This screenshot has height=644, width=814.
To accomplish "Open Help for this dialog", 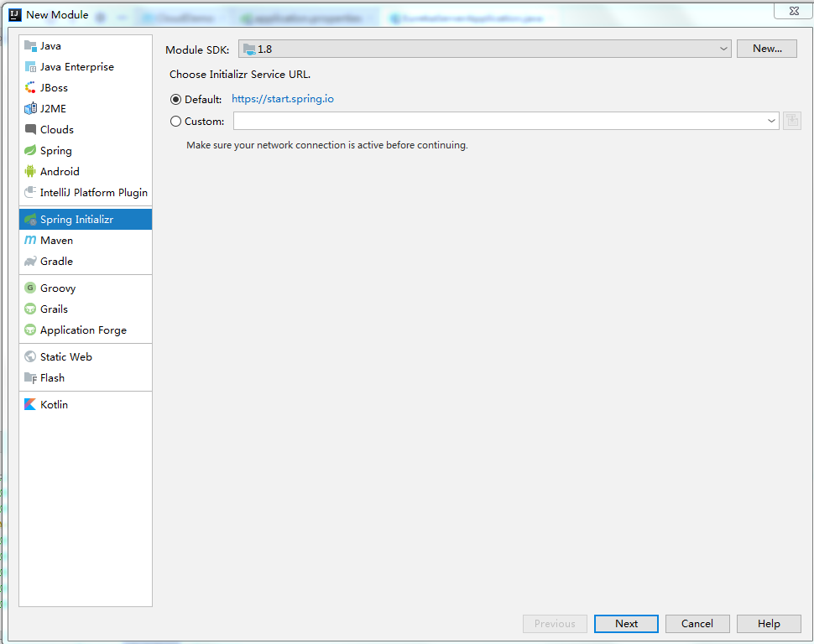I will coord(769,624).
